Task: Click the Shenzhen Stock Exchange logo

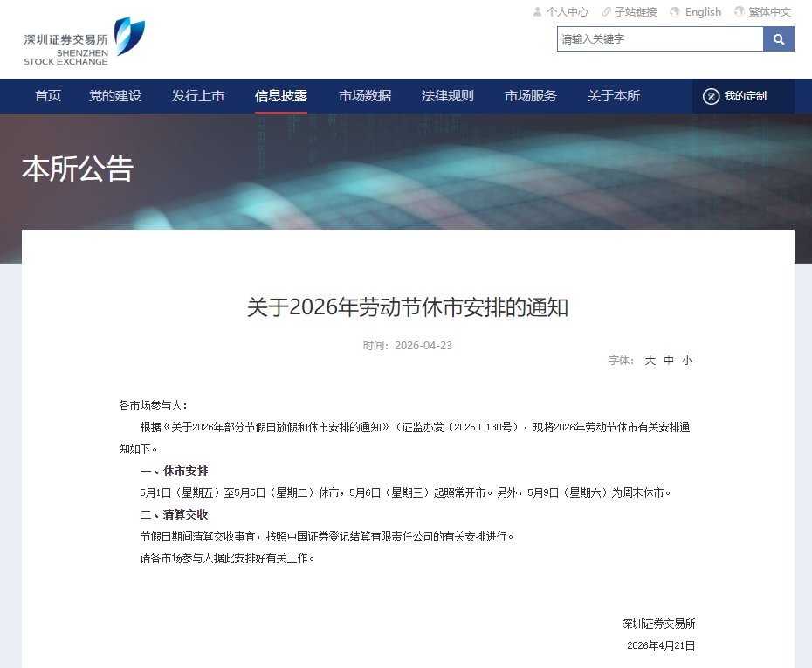Action: pos(84,41)
